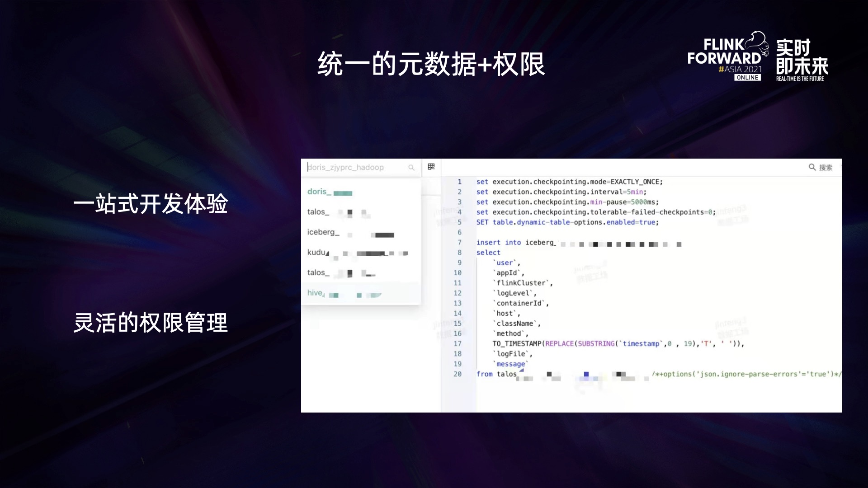Click the 搜索 search label in editor header
The height and width of the screenshot is (488, 868).
pos(826,168)
